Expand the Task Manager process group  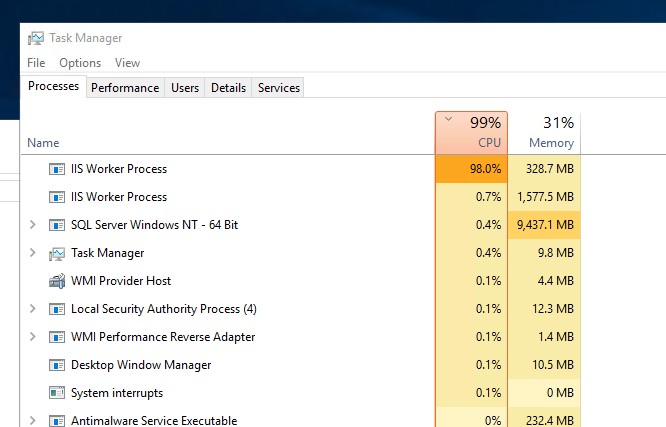click(33, 253)
